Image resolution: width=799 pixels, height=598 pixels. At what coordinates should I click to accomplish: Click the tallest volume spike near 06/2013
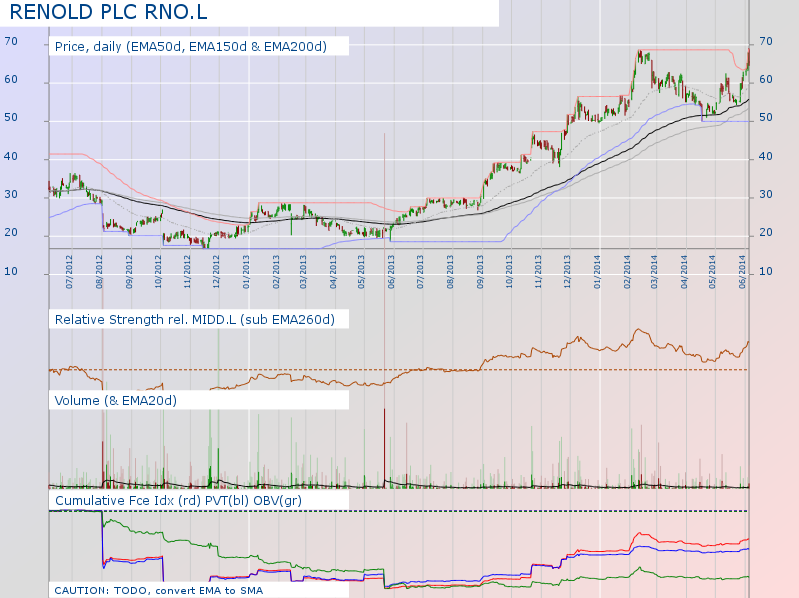pyautogui.click(x=384, y=447)
